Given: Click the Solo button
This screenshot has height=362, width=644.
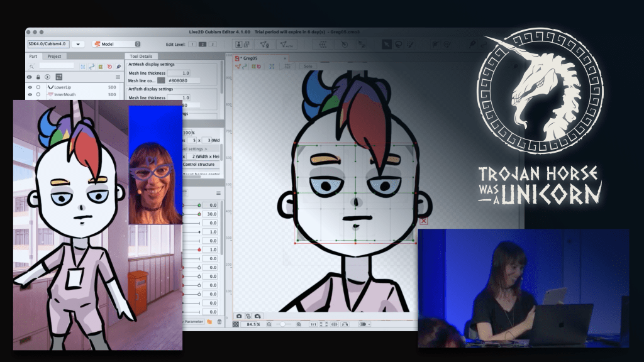Looking at the screenshot, I should point(308,66).
